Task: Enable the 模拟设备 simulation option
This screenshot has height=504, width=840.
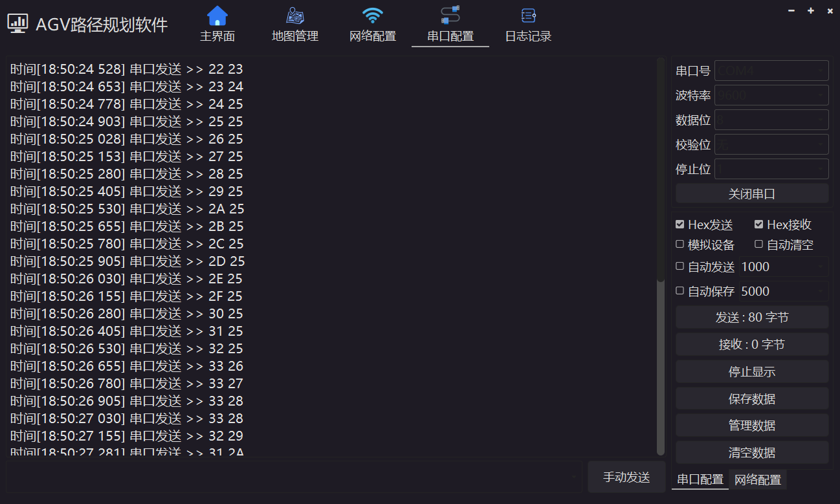Action: tap(680, 245)
